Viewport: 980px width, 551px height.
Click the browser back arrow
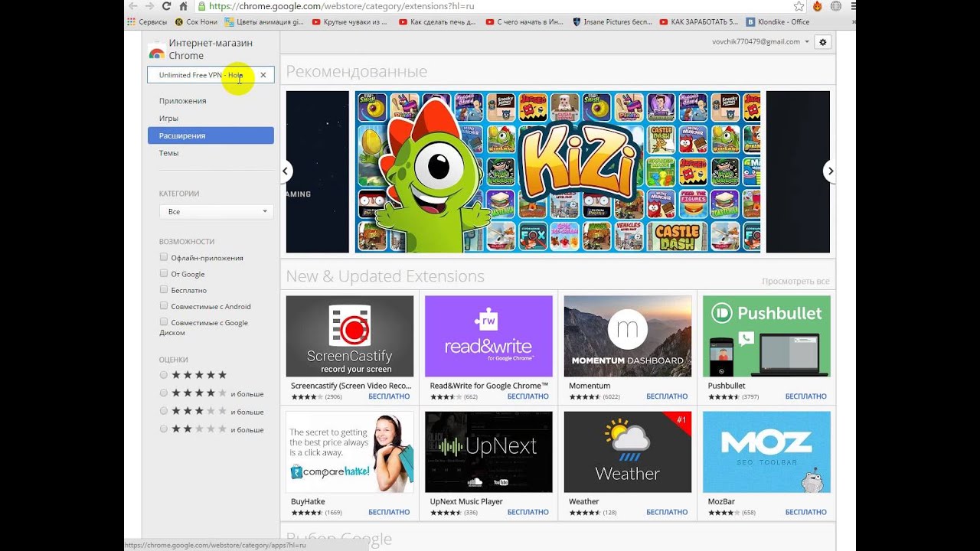pyautogui.click(x=132, y=6)
